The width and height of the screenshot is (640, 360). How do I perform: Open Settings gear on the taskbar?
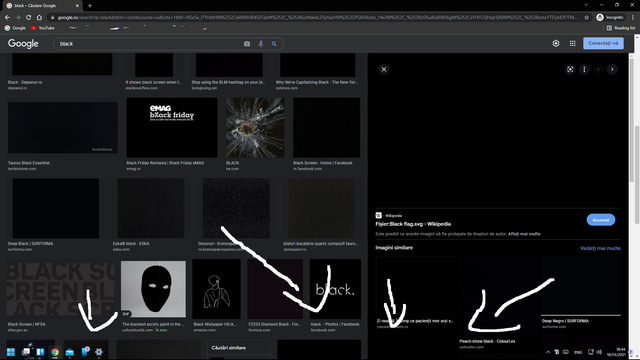[99, 352]
